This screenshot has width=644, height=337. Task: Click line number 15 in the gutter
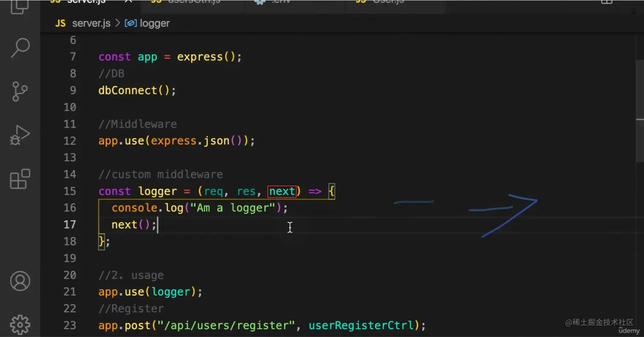coord(70,191)
